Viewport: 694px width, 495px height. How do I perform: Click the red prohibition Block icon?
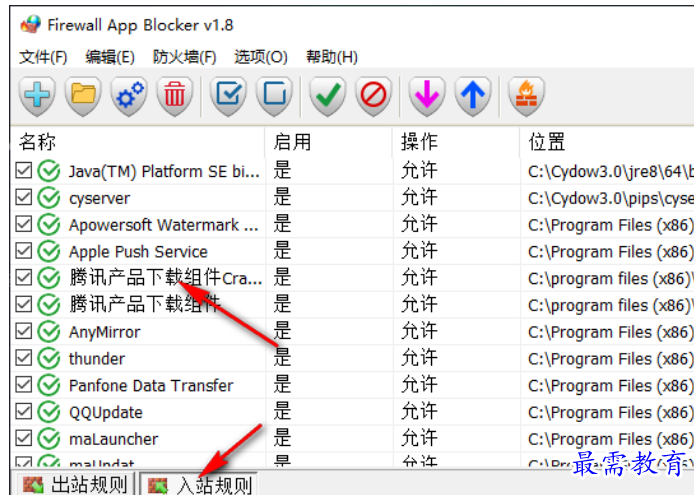click(x=374, y=96)
